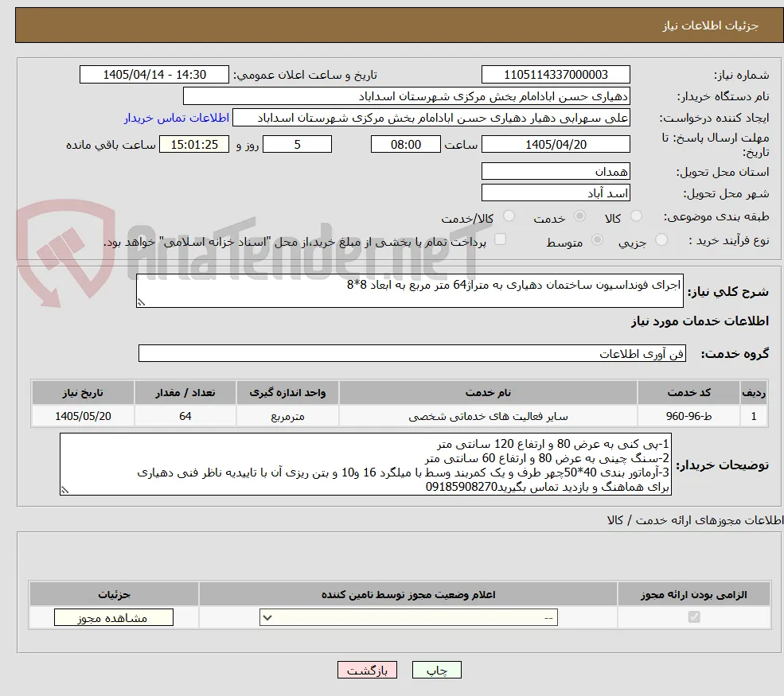Click the row number cell 1
The height and width of the screenshot is (696, 784).
click(754, 416)
